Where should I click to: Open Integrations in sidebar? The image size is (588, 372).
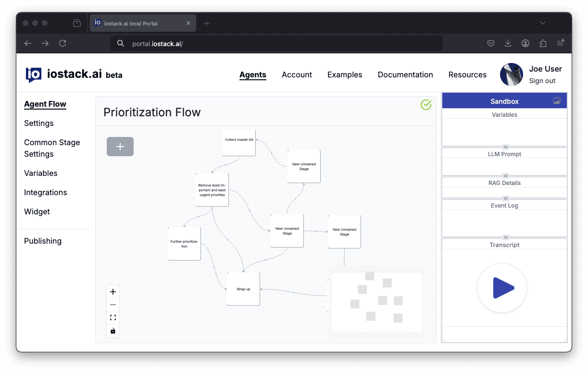click(46, 192)
